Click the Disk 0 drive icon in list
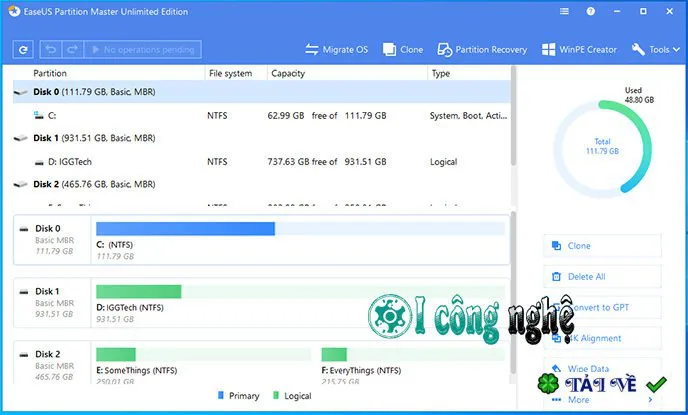The width and height of the screenshot is (688, 415). point(21,92)
